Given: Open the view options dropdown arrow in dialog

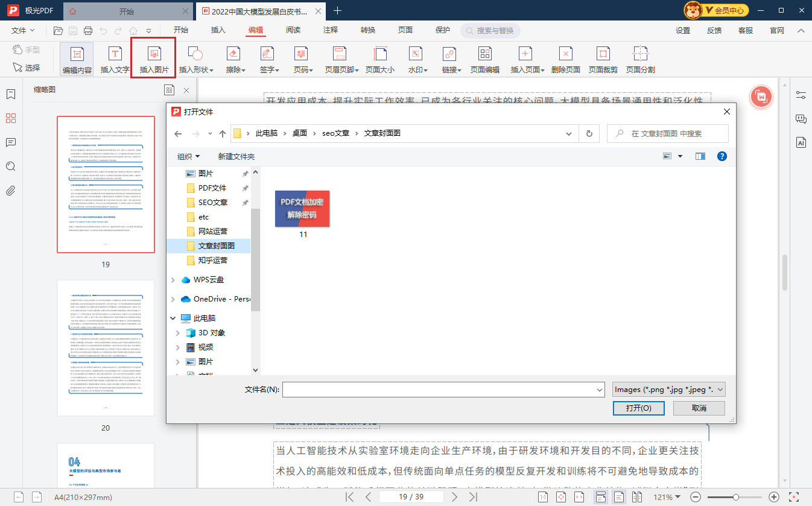Looking at the screenshot, I should click(x=680, y=156).
